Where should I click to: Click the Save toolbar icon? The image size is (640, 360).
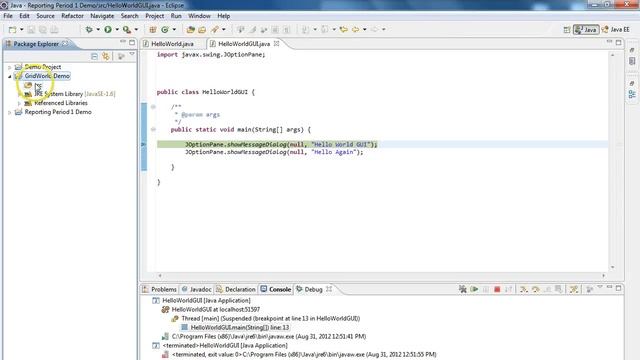(31, 29)
